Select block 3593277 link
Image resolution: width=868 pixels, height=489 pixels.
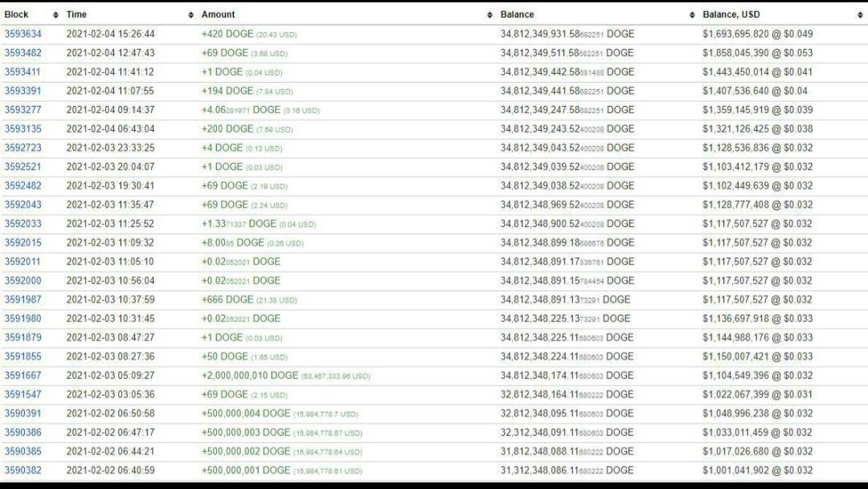tap(23, 110)
